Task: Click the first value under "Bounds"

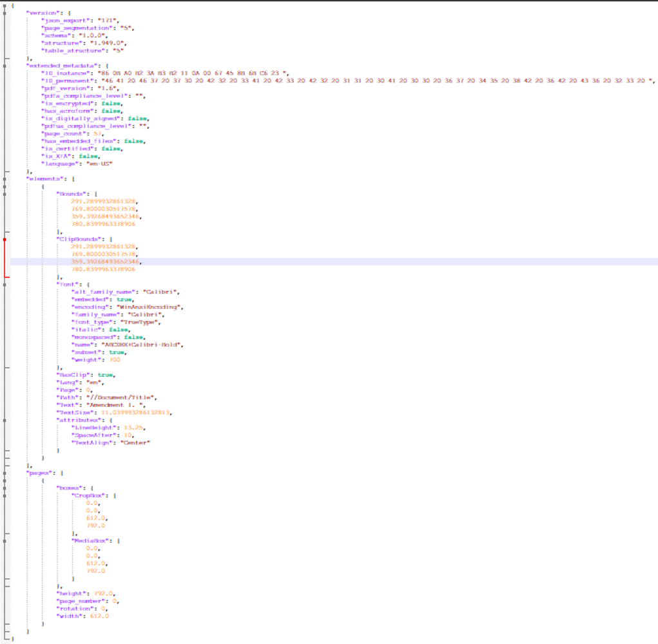Action: tap(103, 202)
